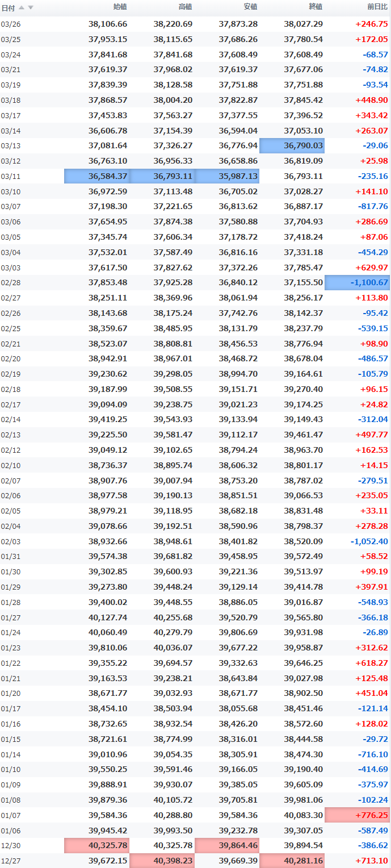This screenshot has width=391, height=868.
Task: Select the 01/06 date cell
Action: [10, 831]
